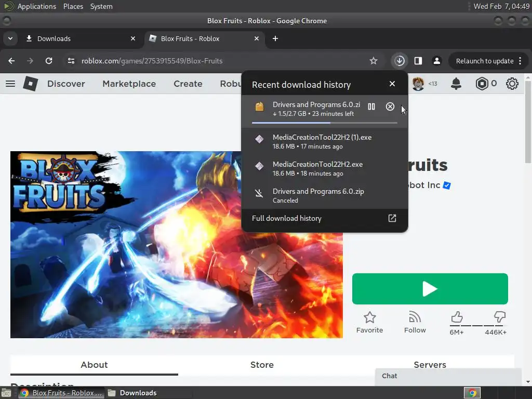Play Blox Fruits with the green button
This screenshot has width=532, height=399.
point(430,289)
